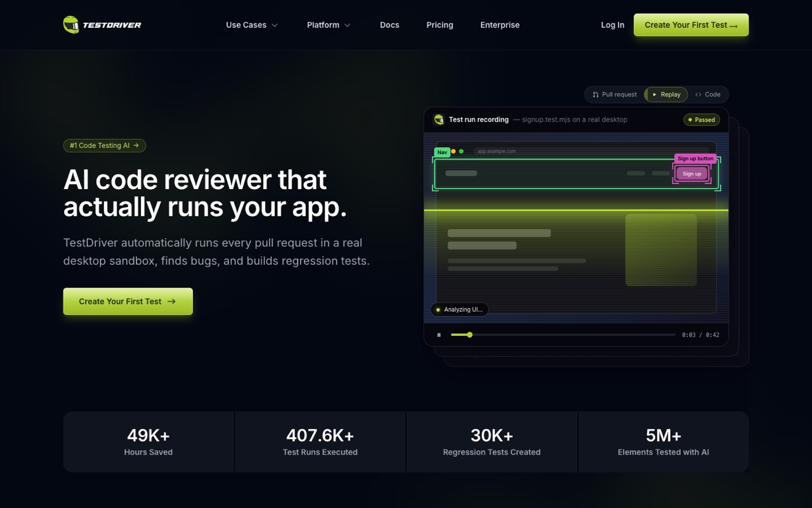Click the 30K+ Regression Tests Created stat
The width and height of the screenshot is (812, 508).
492,442
